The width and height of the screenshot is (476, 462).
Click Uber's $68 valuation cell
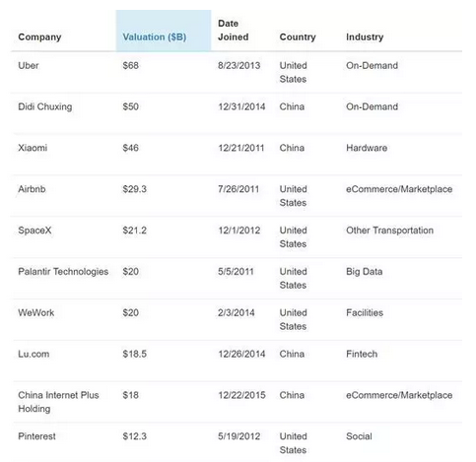(x=130, y=65)
